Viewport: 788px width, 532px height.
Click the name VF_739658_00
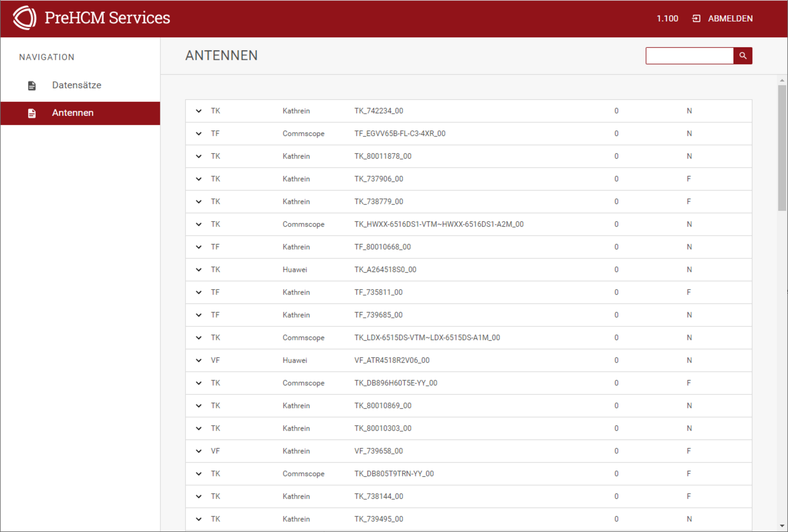(379, 451)
